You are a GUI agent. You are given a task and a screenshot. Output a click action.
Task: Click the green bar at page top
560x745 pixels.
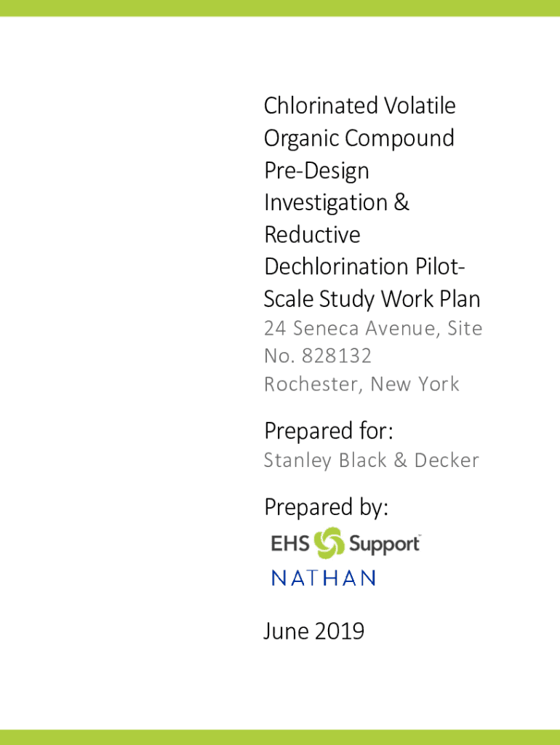[280, 7]
